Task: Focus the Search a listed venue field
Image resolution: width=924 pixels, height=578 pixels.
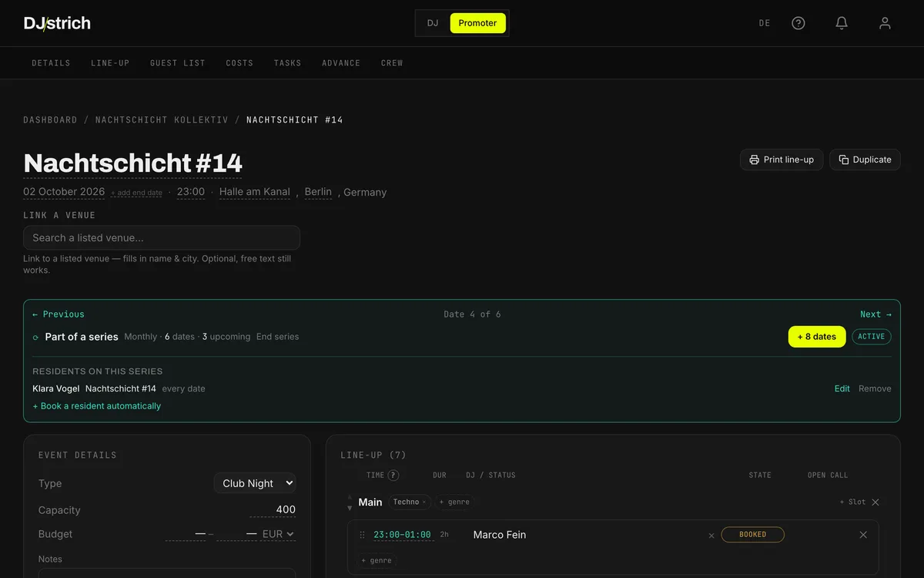Action: point(162,237)
